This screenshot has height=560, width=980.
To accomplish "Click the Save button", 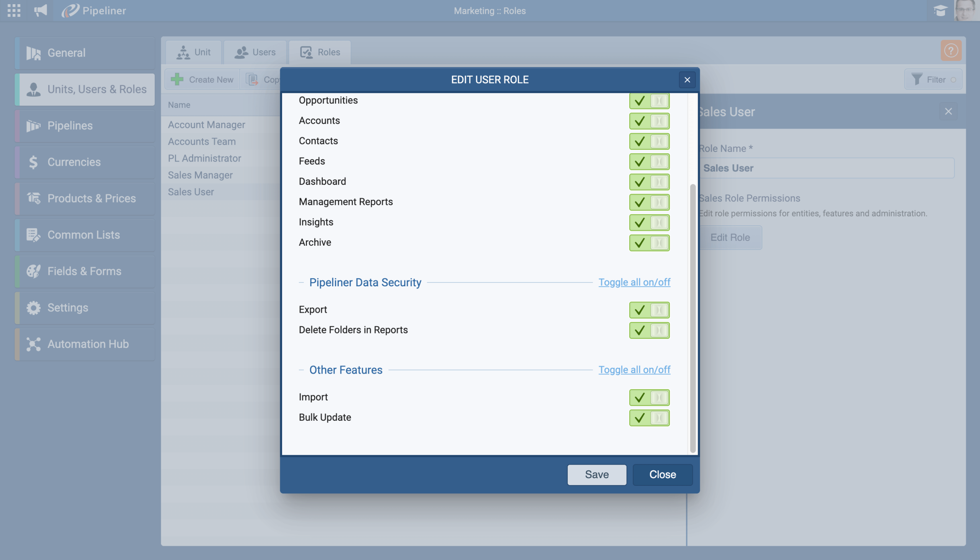I will [x=596, y=474].
